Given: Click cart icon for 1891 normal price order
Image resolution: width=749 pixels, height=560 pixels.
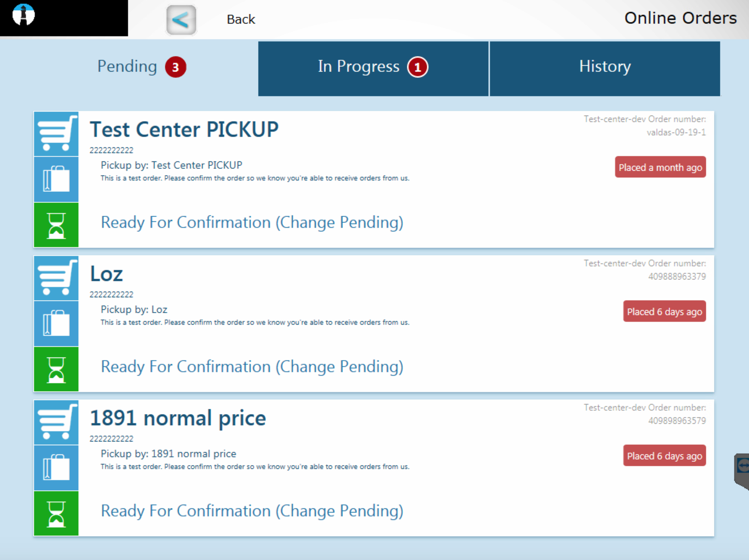Looking at the screenshot, I should coord(56,422).
